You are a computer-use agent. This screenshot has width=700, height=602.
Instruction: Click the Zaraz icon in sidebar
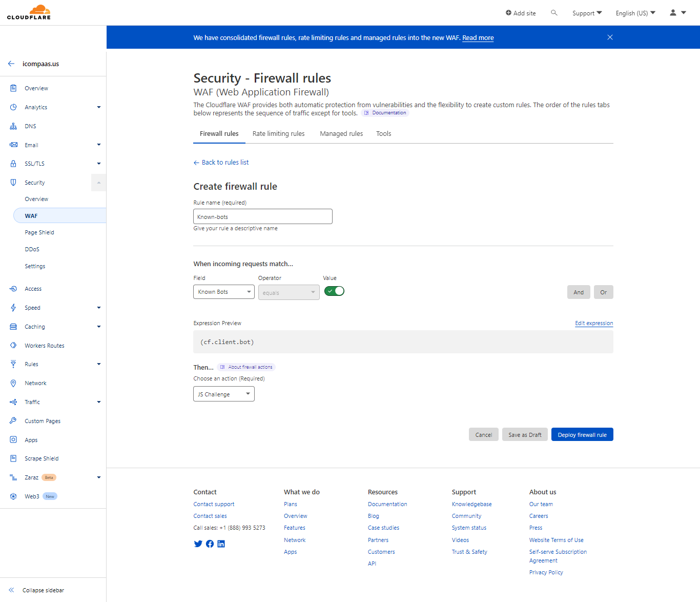13,477
